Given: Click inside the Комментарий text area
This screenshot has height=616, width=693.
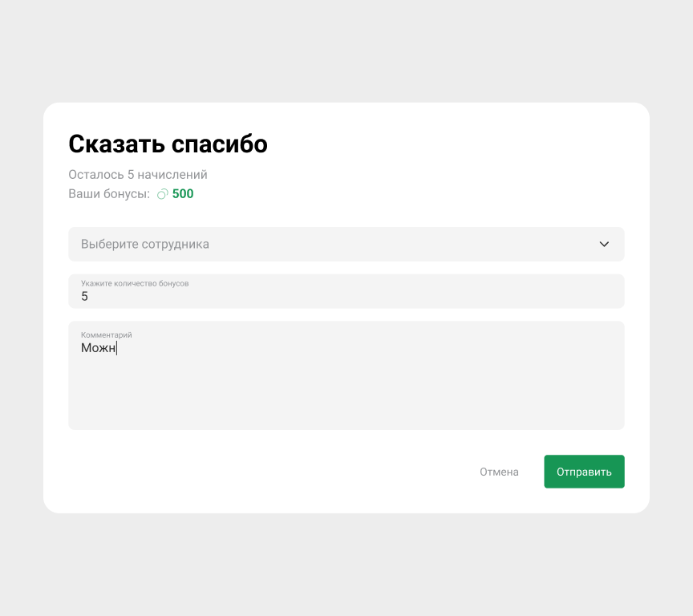Looking at the screenshot, I should click(346, 375).
